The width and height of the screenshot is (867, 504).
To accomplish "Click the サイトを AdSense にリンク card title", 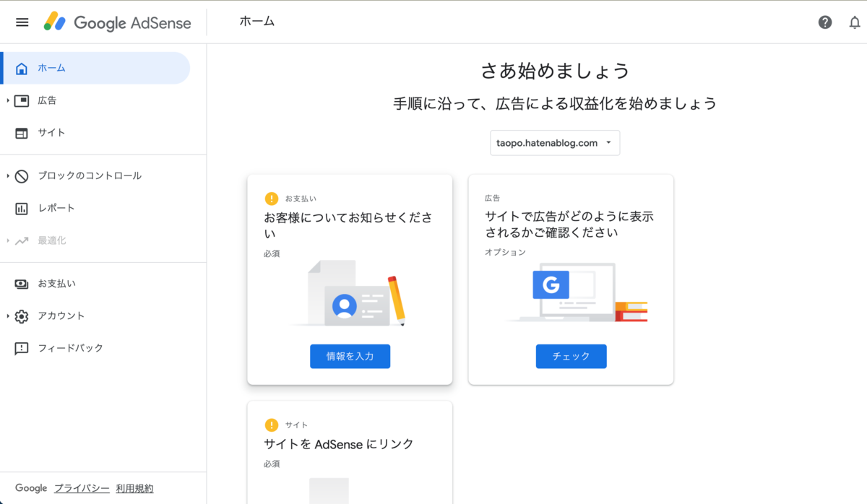I will pos(339,444).
